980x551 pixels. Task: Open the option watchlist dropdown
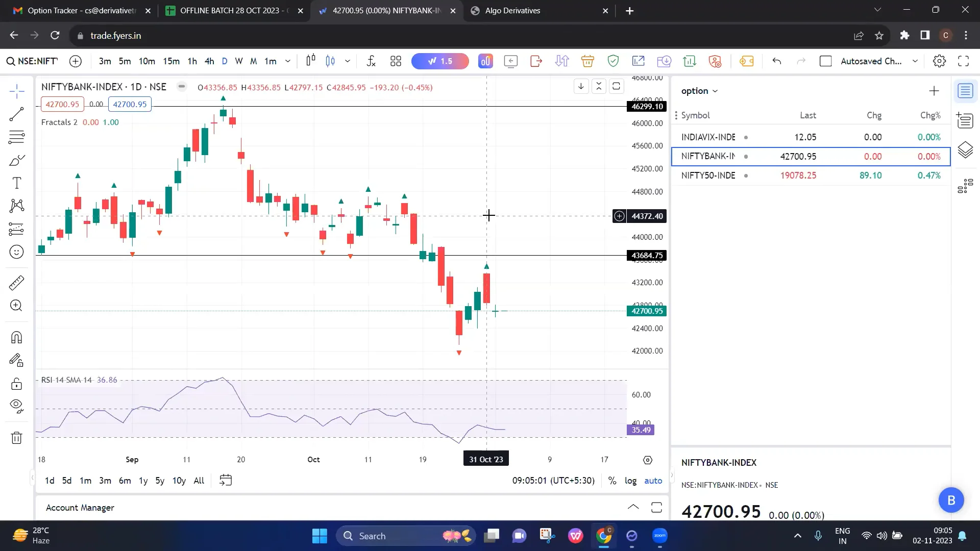(x=699, y=91)
